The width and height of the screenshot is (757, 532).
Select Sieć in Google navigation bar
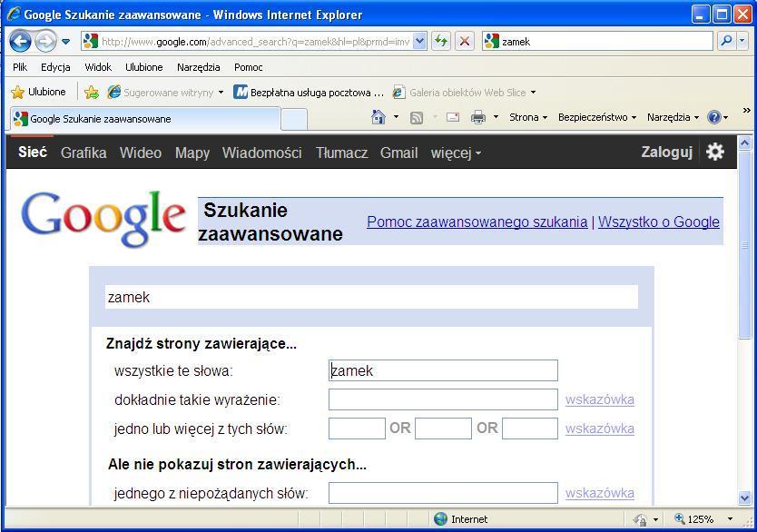tap(33, 153)
